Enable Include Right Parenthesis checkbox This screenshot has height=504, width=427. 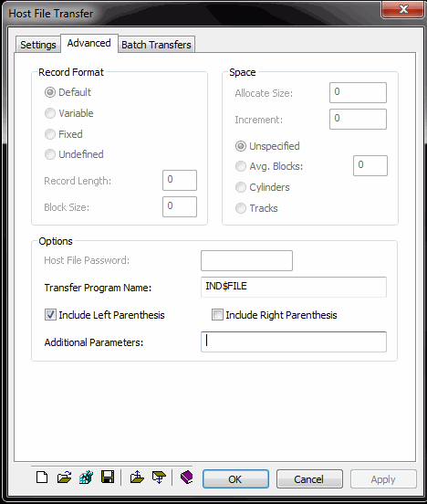[217, 315]
